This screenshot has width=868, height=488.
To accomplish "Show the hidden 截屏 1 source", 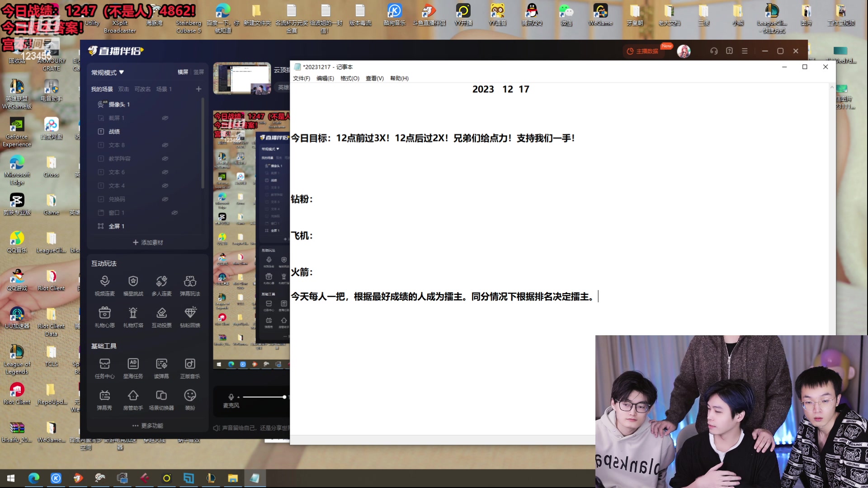I will [165, 117].
